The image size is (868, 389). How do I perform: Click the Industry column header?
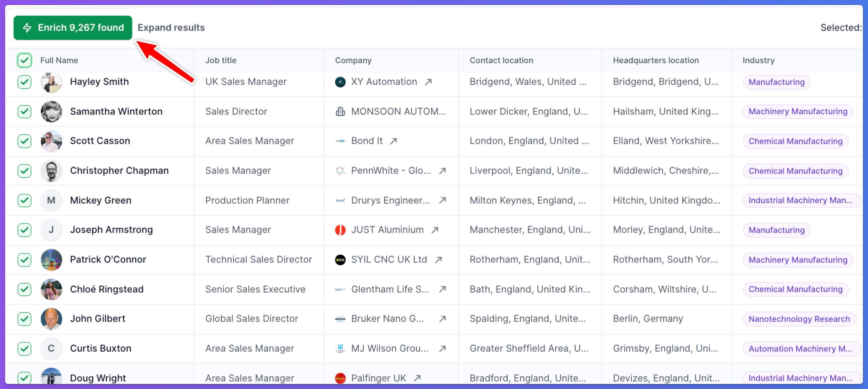758,60
